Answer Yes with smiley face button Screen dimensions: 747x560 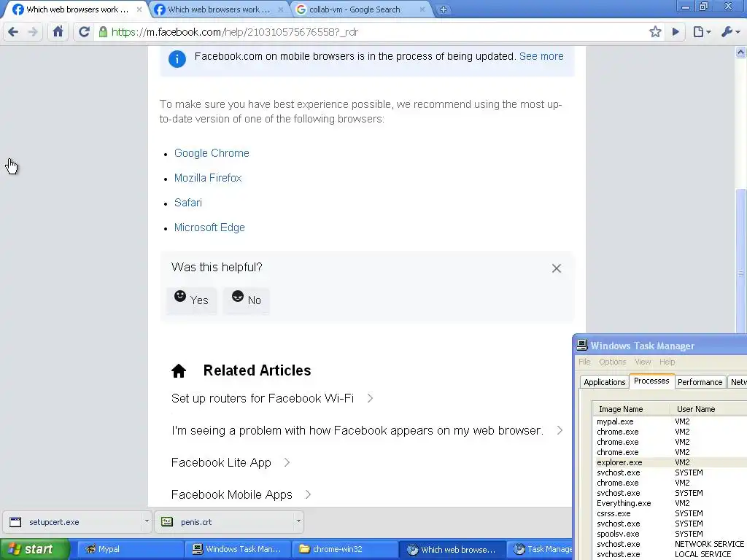point(192,300)
